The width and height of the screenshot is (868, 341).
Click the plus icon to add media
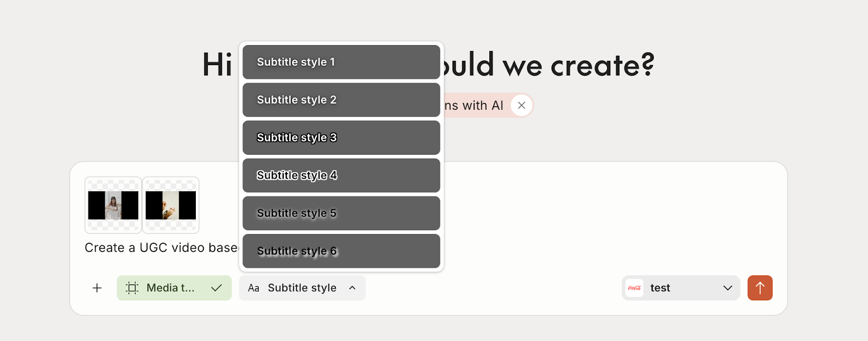[x=97, y=288]
